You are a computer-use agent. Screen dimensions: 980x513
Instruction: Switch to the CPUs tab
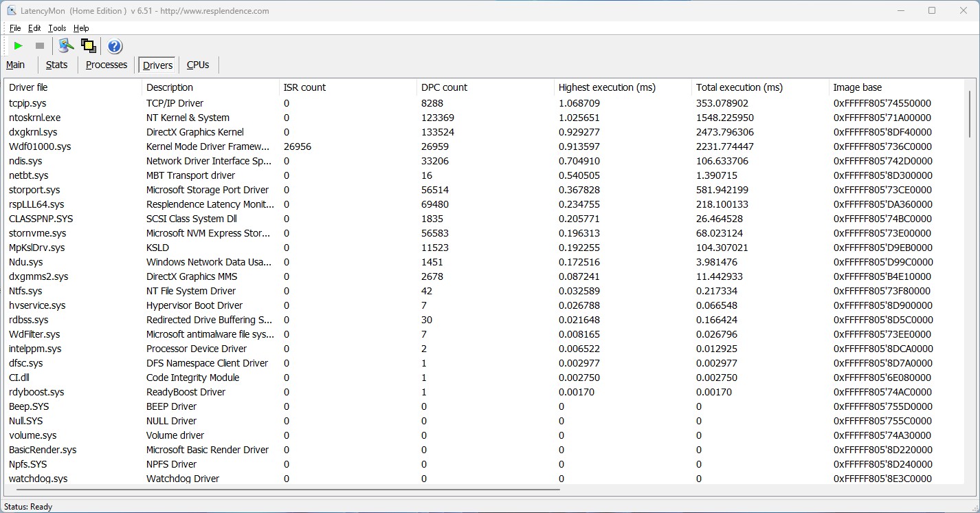click(x=198, y=65)
